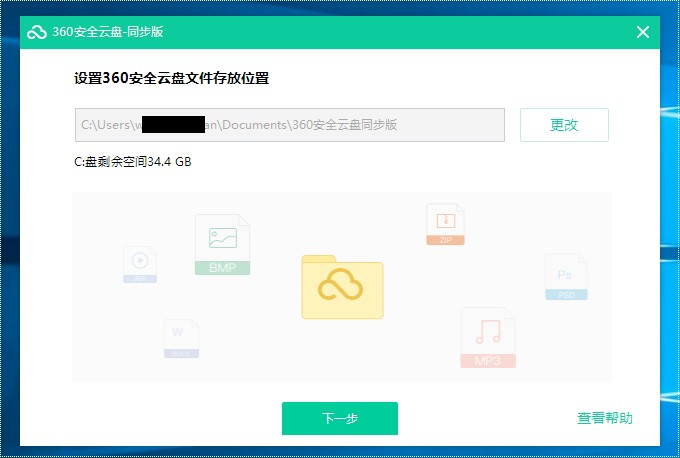Click the 360 cloud logo in title bar

(36, 32)
